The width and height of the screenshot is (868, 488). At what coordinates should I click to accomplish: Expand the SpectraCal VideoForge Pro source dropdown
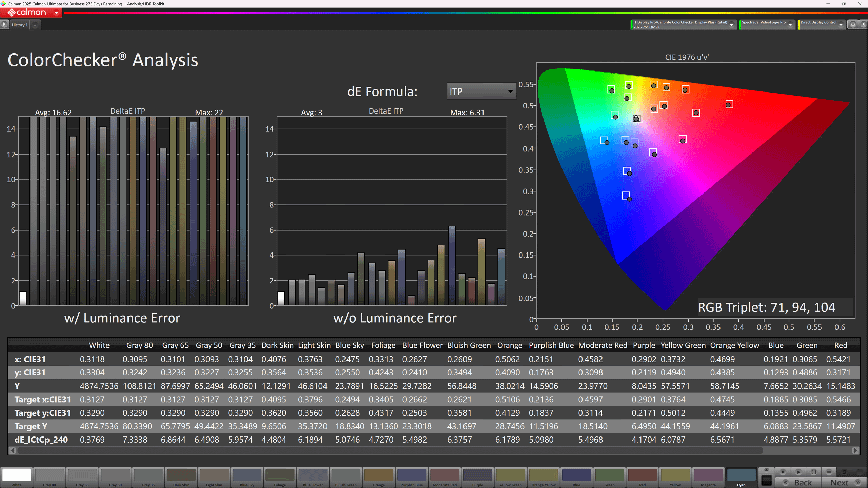click(x=790, y=25)
